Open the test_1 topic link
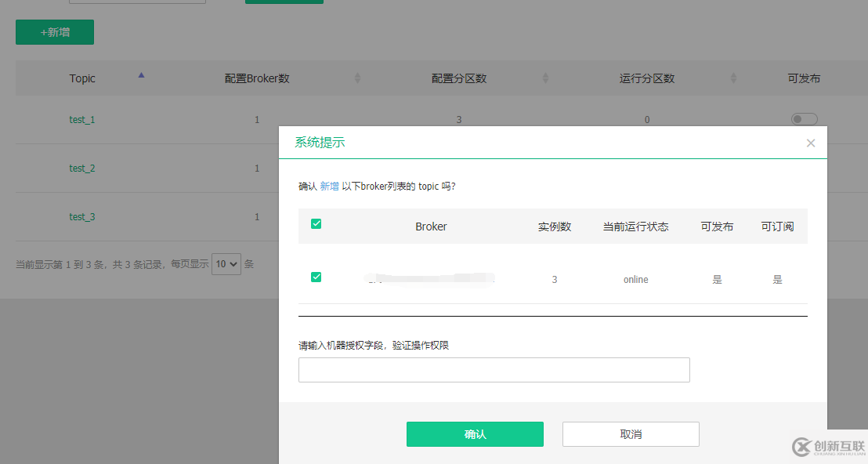The height and width of the screenshot is (464, 868). coord(81,119)
